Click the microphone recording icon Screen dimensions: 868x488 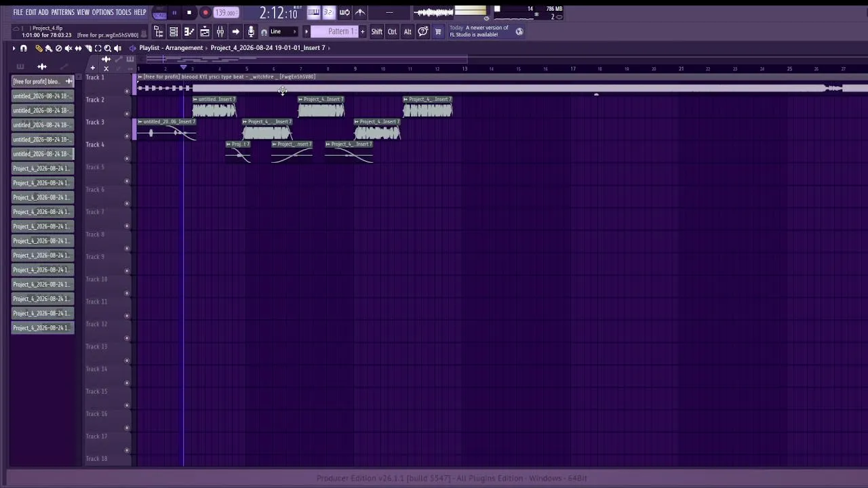point(251,32)
